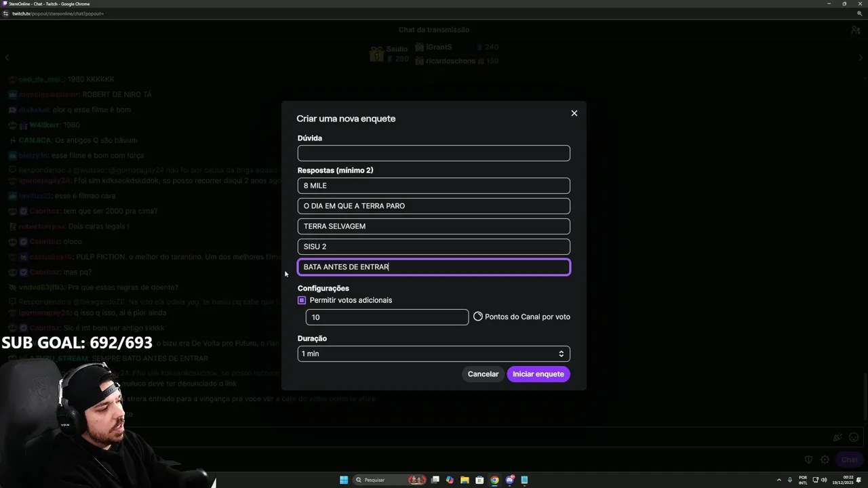868x488 pixels.
Task: Click the volume speaker tray icon
Action: [824, 480]
